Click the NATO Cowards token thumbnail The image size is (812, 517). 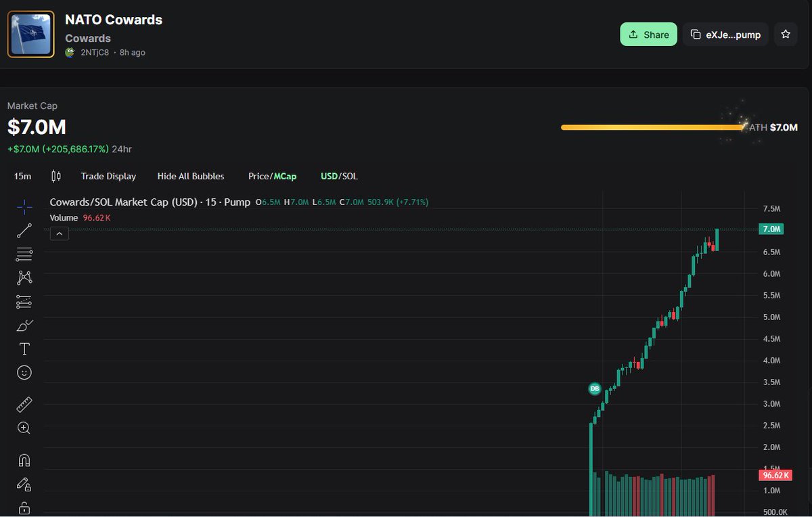30,35
